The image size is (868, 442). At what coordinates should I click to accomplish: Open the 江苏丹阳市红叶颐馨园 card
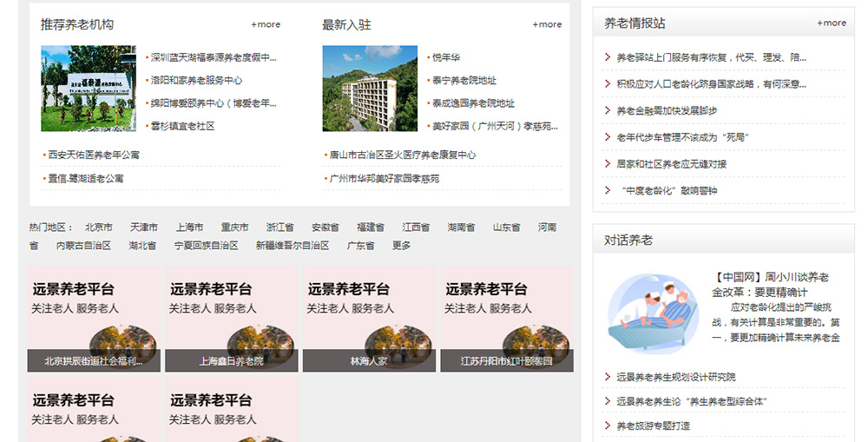[x=507, y=319]
